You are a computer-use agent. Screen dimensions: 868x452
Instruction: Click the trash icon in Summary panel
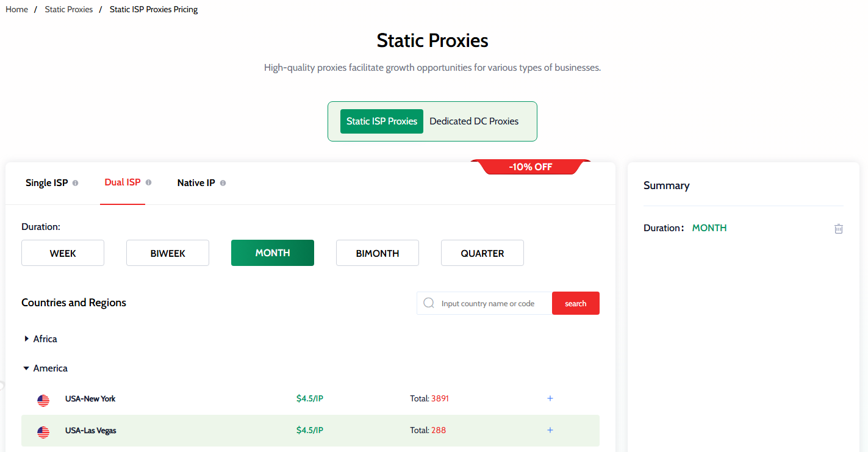(839, 229)
